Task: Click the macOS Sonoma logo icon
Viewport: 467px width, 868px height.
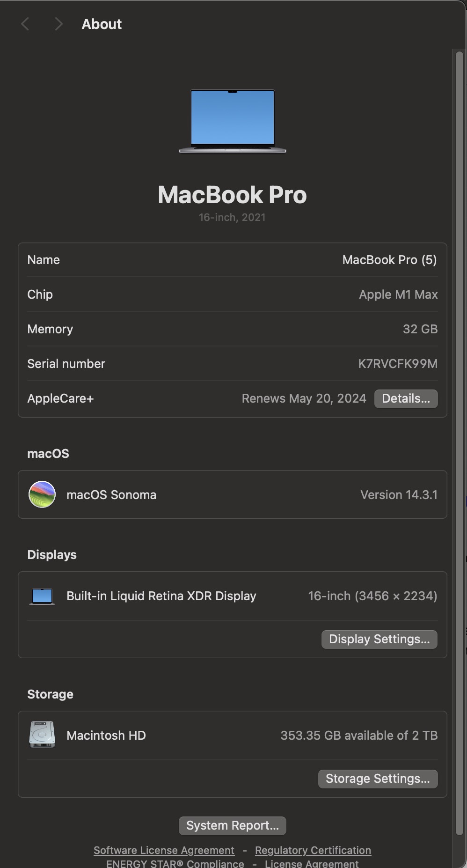Action: click(42, 494)
